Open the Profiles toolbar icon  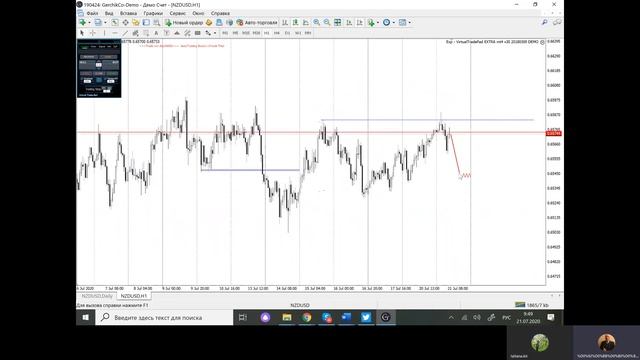(98, 22)
